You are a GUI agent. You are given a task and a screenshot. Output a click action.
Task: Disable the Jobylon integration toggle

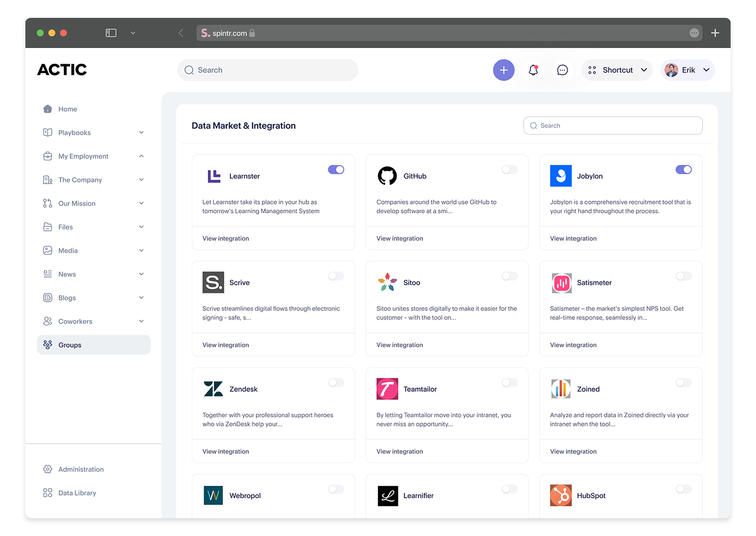coord(684,169)
